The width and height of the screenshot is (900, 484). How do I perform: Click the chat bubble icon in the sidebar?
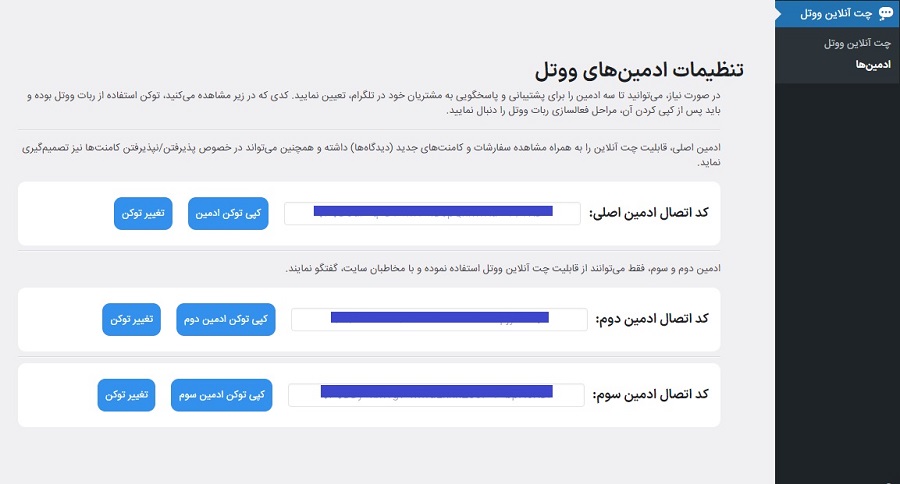[885, 13]
